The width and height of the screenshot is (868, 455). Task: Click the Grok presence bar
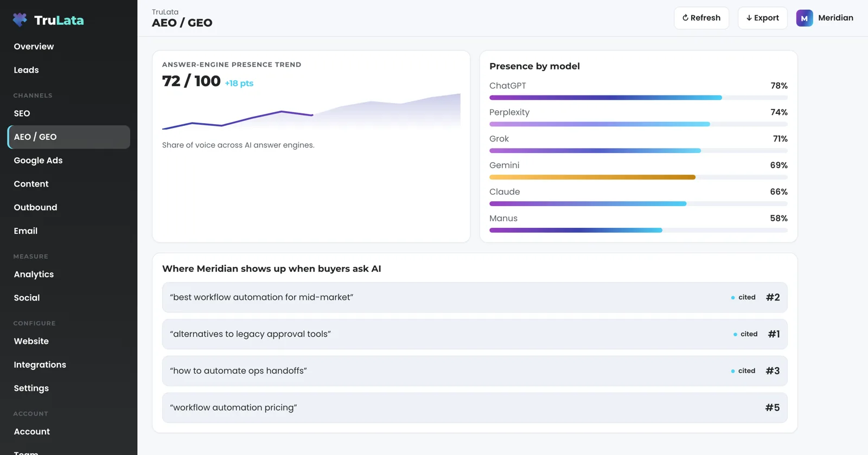click(638, 151)
